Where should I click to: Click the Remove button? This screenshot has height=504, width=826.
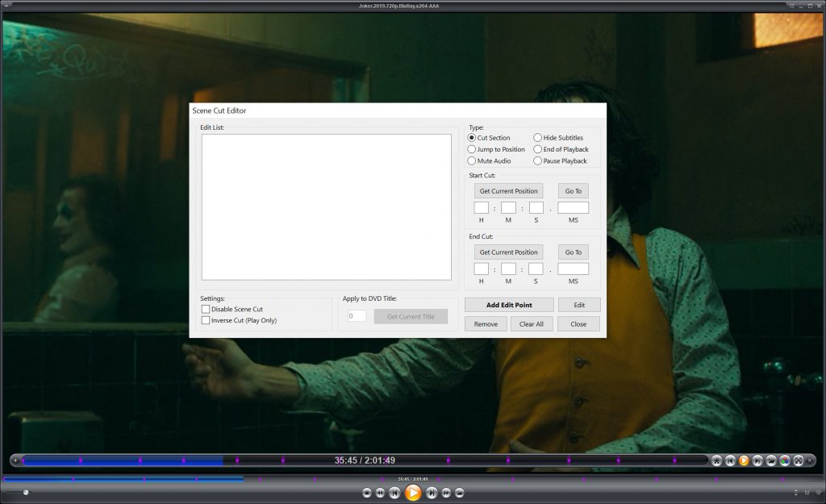point(486,324)
